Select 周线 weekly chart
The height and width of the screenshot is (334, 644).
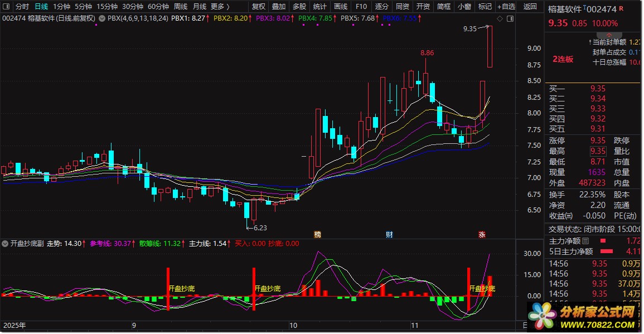pos(180,7)
